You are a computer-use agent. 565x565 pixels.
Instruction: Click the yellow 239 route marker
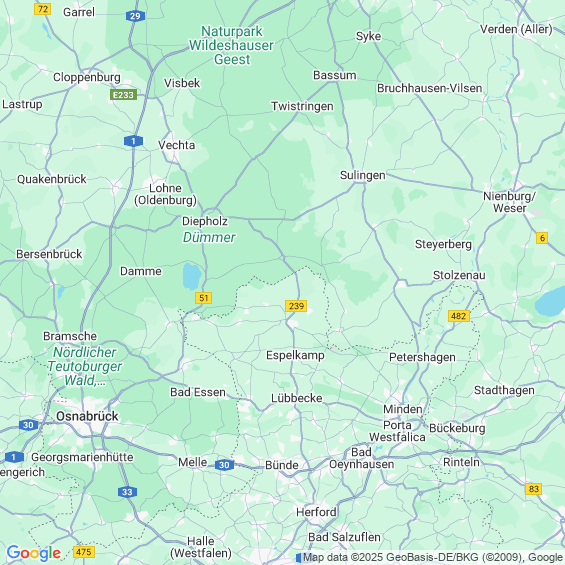(x=296, y=306)
